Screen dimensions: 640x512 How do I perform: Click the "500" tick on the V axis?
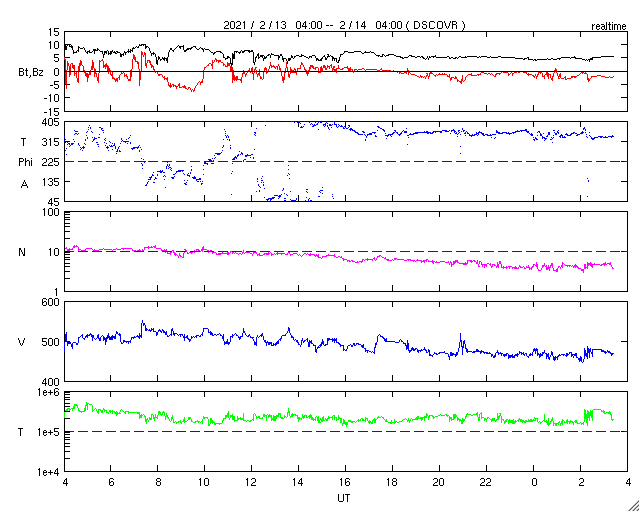(x=52, y=342)
